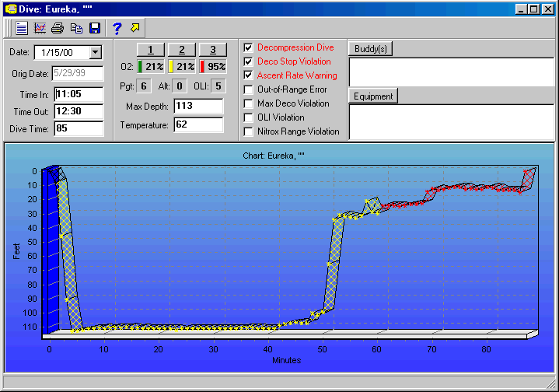Click in the Max Depth field
559x392 pixels.
194,106
